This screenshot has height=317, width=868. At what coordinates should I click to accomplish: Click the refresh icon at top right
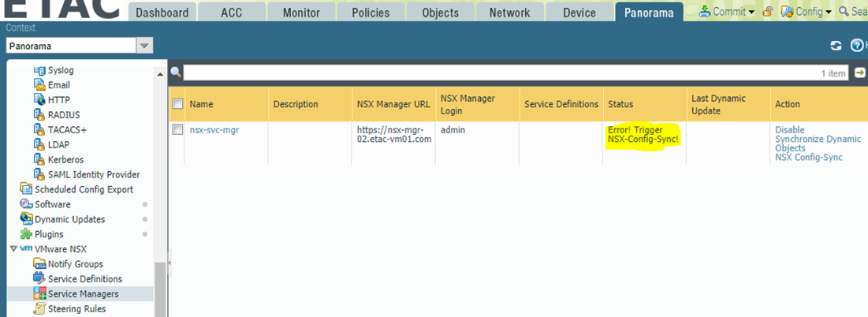tap(836, 46)
